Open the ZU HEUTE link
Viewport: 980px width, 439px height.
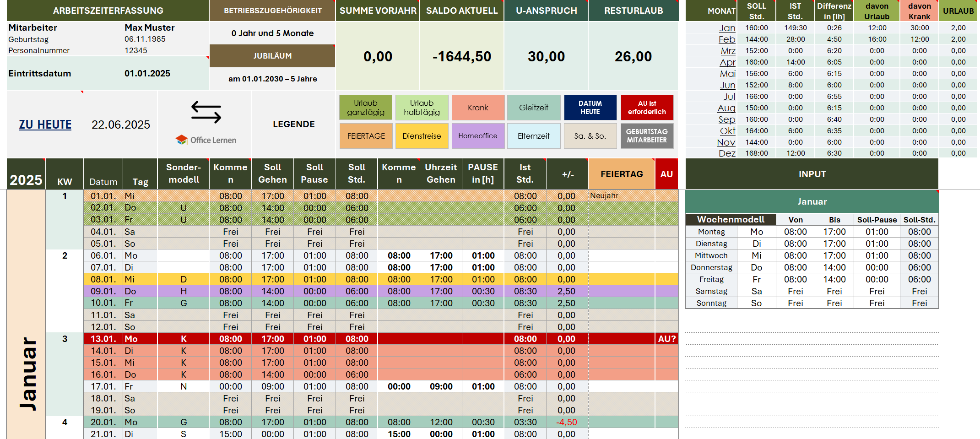(x=45, y=125)
